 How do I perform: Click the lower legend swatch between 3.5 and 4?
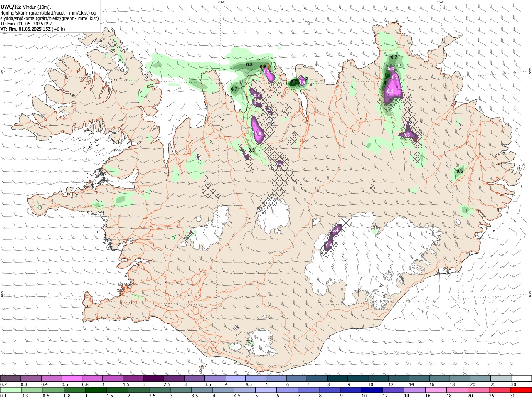pyautogui.click(x=202, y=390)
